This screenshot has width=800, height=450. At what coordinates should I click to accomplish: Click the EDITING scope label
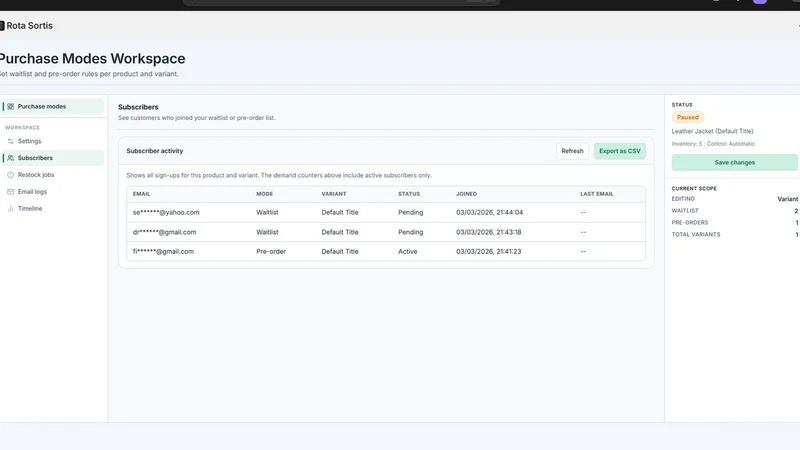[x=683, y=199]
